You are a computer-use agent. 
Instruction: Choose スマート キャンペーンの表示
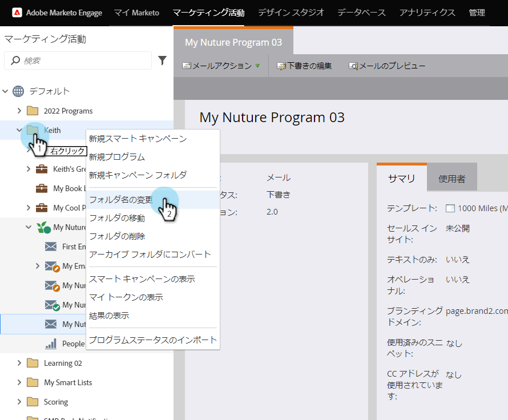click(x=153, y=279)
